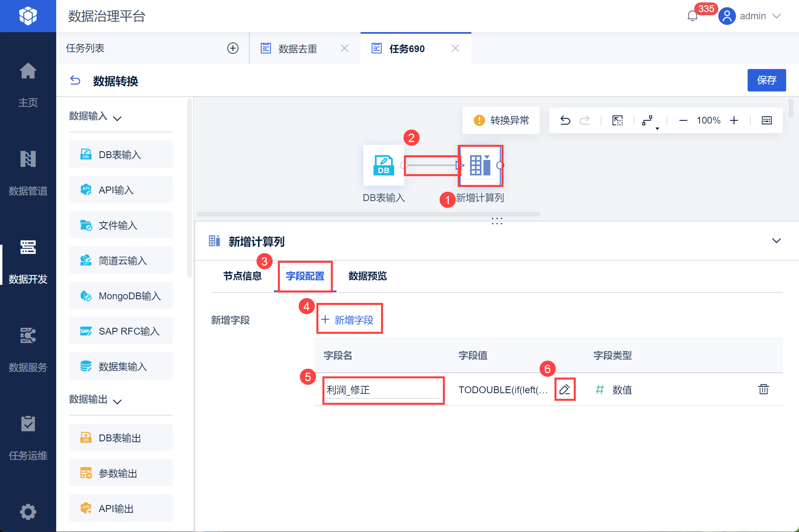
Task: Click the 保存 button
Action: tap(766, 80)
